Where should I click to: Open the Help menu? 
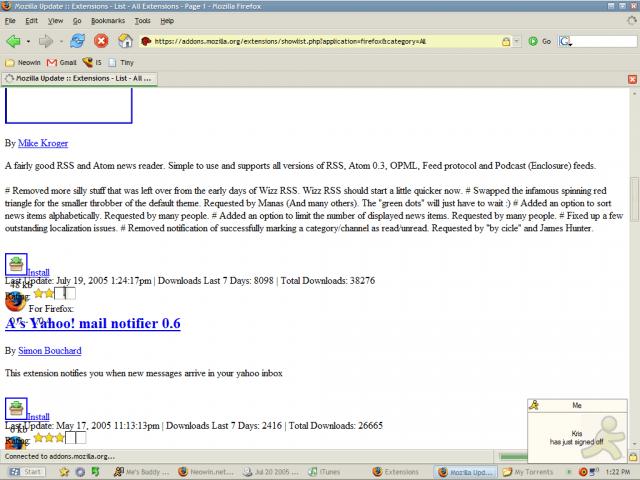[167, 21]
